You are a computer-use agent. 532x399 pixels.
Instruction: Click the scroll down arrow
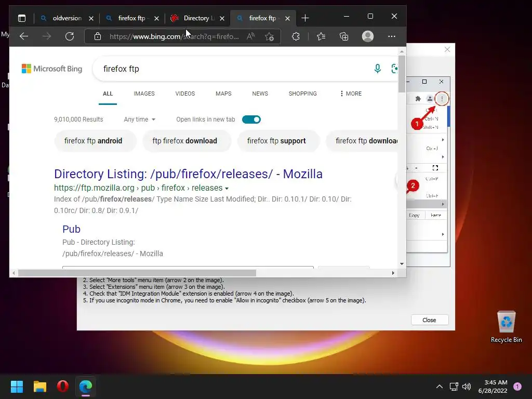click(x=402, y=264)
